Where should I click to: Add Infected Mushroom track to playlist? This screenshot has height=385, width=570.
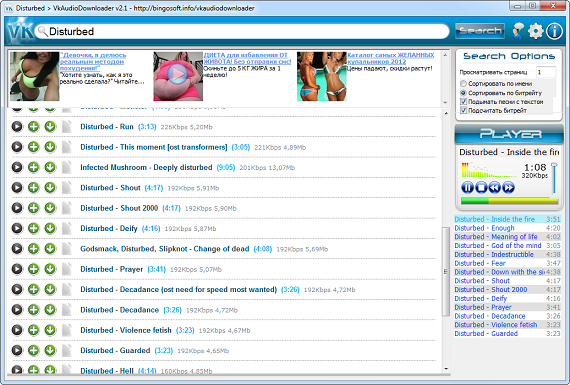point(33,167)
